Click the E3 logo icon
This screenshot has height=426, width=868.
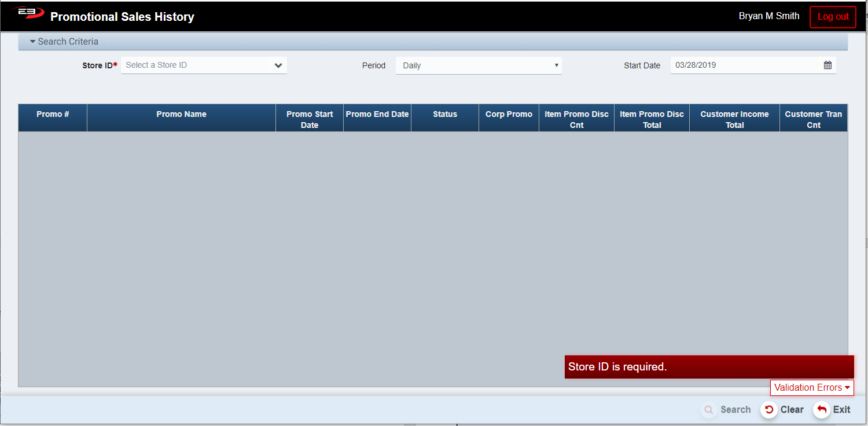point(27,13)
